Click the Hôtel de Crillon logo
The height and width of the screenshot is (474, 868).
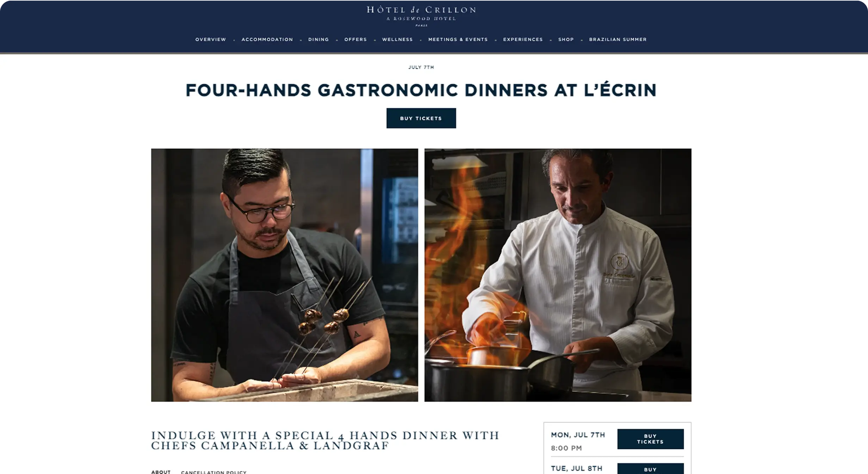point(421,16)
